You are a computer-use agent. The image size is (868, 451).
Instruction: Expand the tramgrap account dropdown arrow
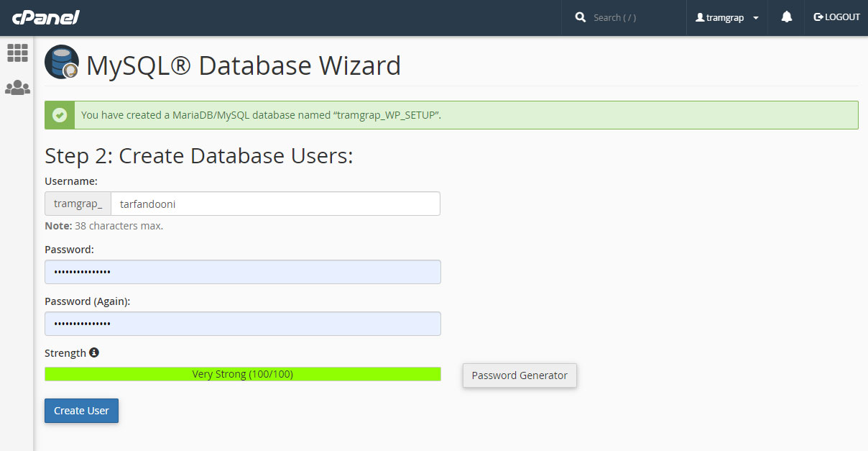tap(756, 18)
